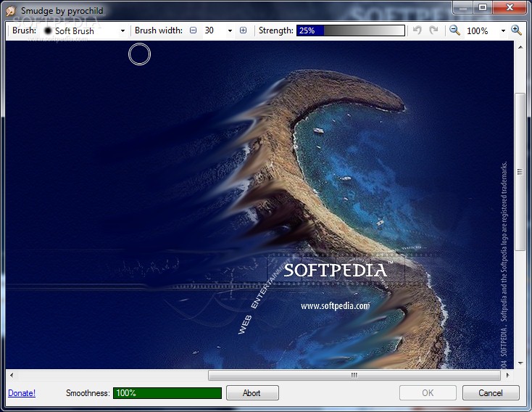Close the Smudge window
532x412 pixels.
(510, 7)
